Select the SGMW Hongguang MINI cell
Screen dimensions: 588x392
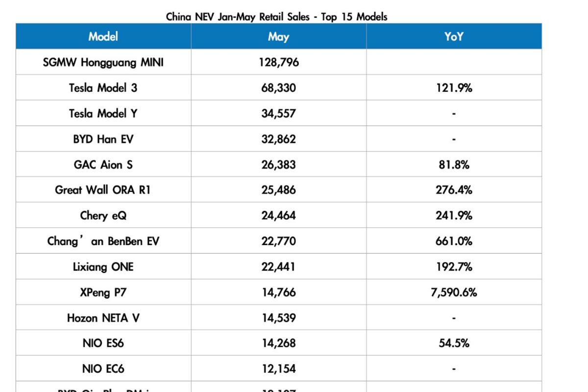(x=103, y=63)
